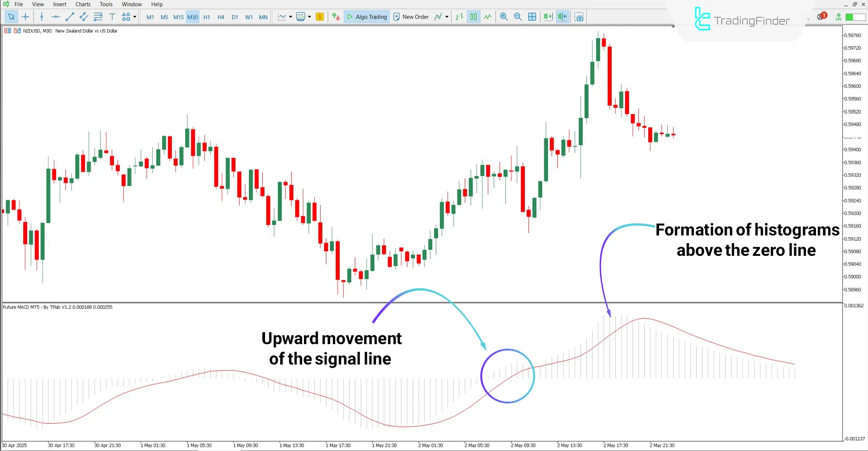Open the chart profile dropdown arrow
The height and width of the screenshot is (451, 868).
[x=309, y=17]
